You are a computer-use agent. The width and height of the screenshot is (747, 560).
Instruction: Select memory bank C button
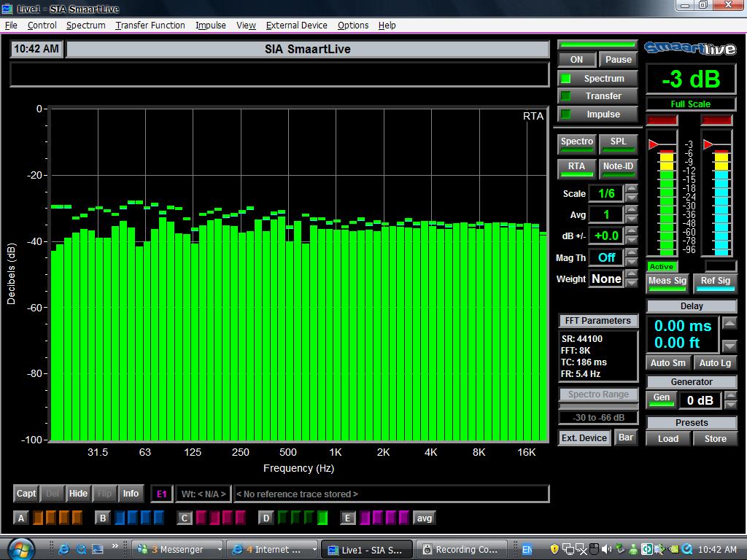click(x=185, y=518)
